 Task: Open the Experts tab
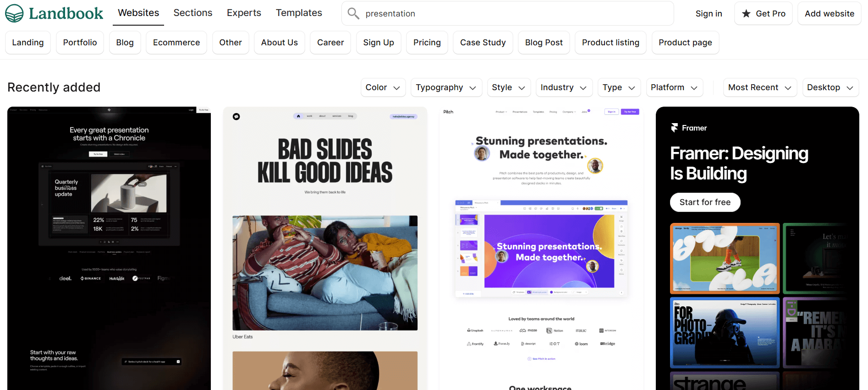point(244,13)
